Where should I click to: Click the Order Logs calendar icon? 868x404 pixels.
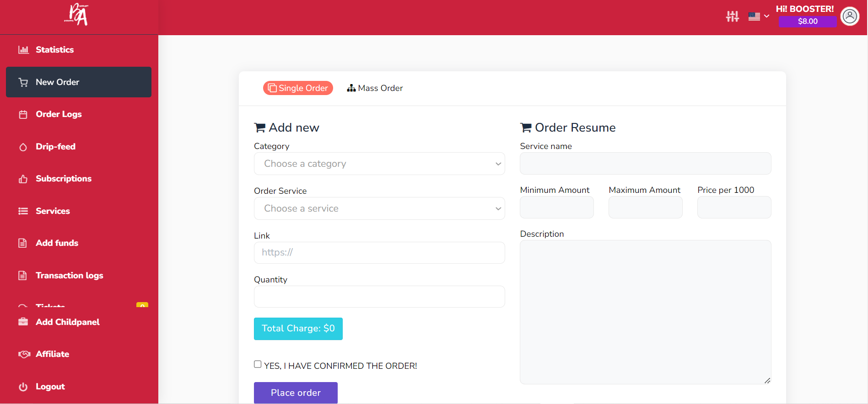(23, 114)
